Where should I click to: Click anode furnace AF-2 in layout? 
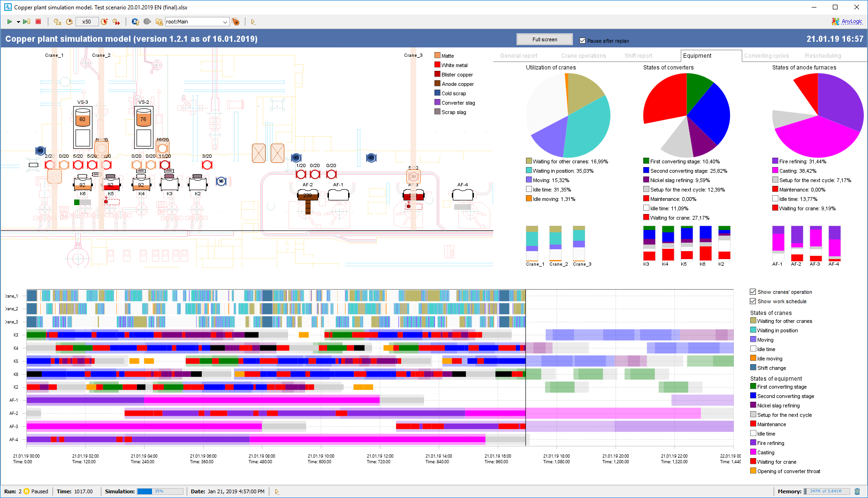pos(308,194)
